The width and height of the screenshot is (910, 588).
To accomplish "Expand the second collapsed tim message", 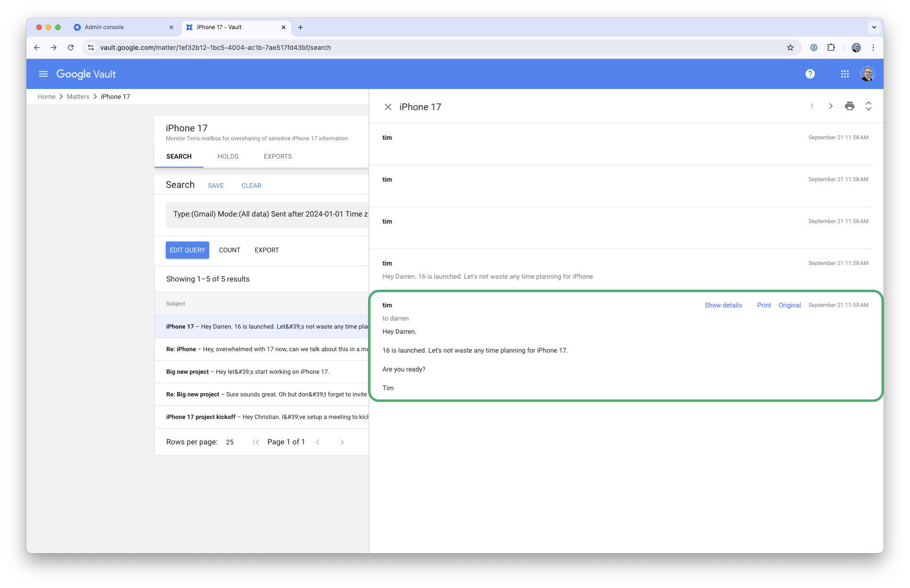I will 621,186.
